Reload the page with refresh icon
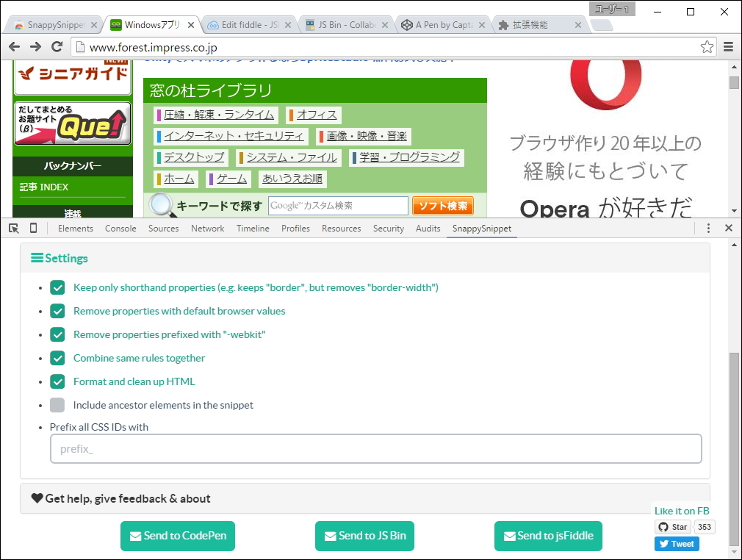This screenshot has width=742, height=560. point(57,46)
